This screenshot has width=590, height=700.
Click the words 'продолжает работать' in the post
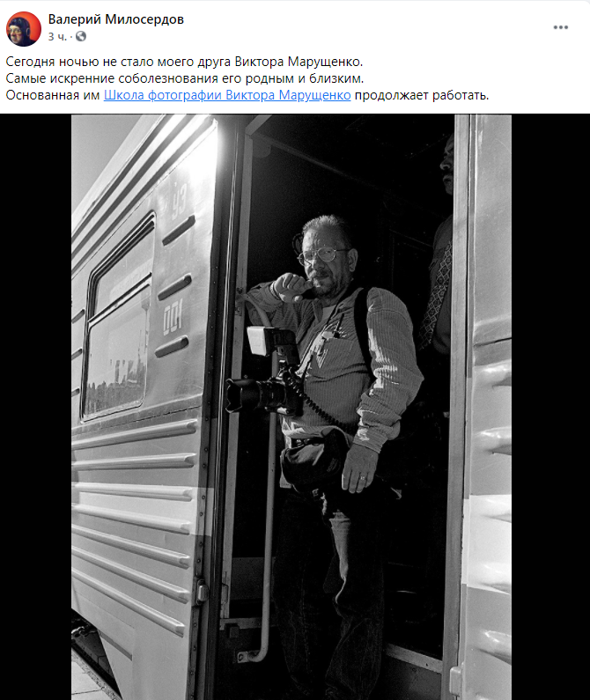click(422, 95)
